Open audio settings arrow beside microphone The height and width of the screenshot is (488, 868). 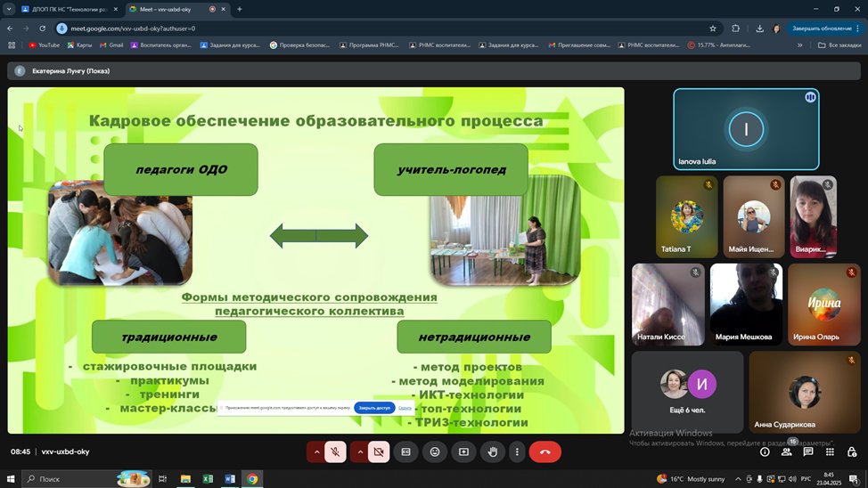tap(316, 452)
